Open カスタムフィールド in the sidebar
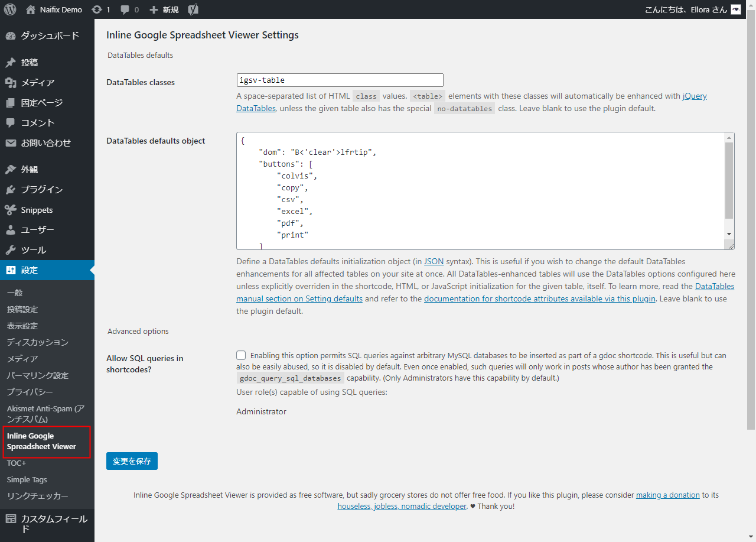This screenshot has width=756, height=542. (x=47, y=524)
